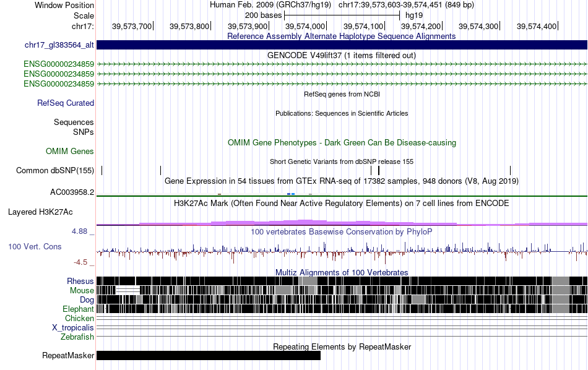Open the Publications: Sequences in Scientific Articles title
The width and height of the screenshot is (588, 370).
coord(342,113)
